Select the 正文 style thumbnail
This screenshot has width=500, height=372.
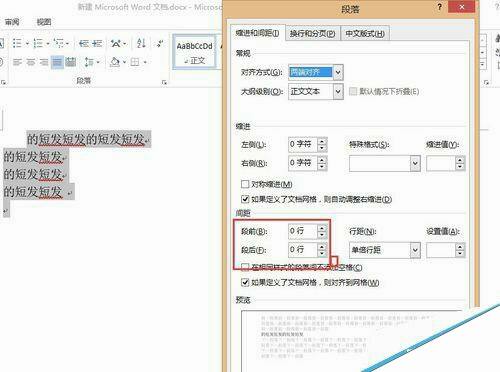pos(194,52)
